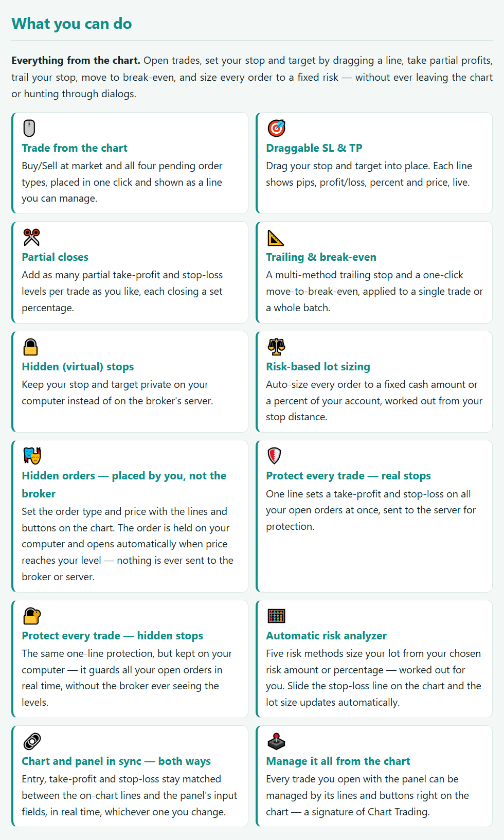
Task: Select the Partial closes card title
Action: 55,257
